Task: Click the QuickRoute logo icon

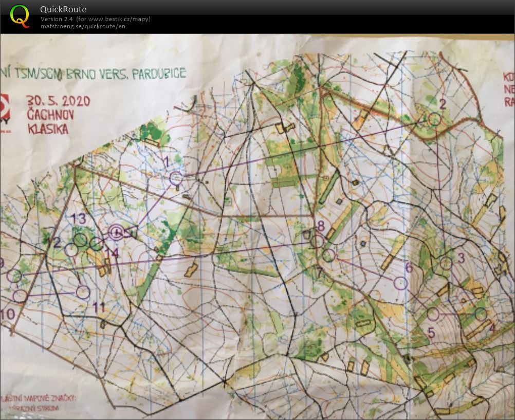Action: tap(20, 15)
